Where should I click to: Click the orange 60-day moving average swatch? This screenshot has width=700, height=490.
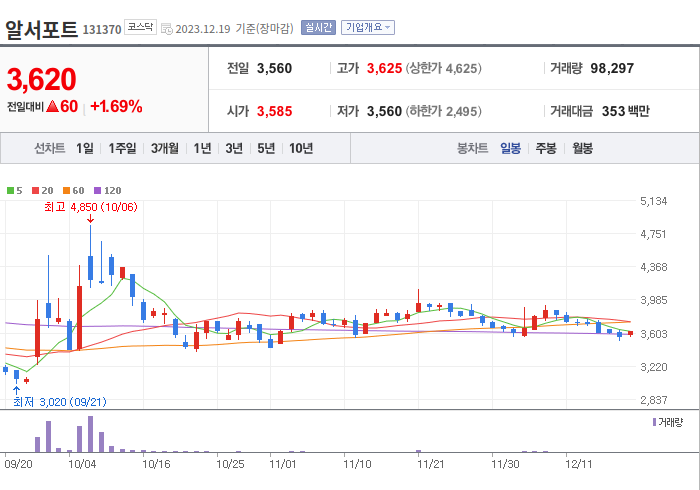coord(67,191)
